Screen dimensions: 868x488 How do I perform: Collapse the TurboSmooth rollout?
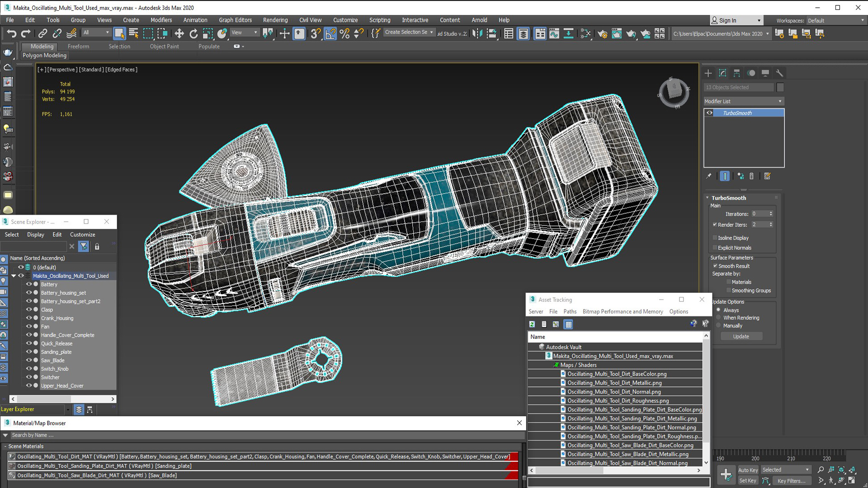coord(708,198)
